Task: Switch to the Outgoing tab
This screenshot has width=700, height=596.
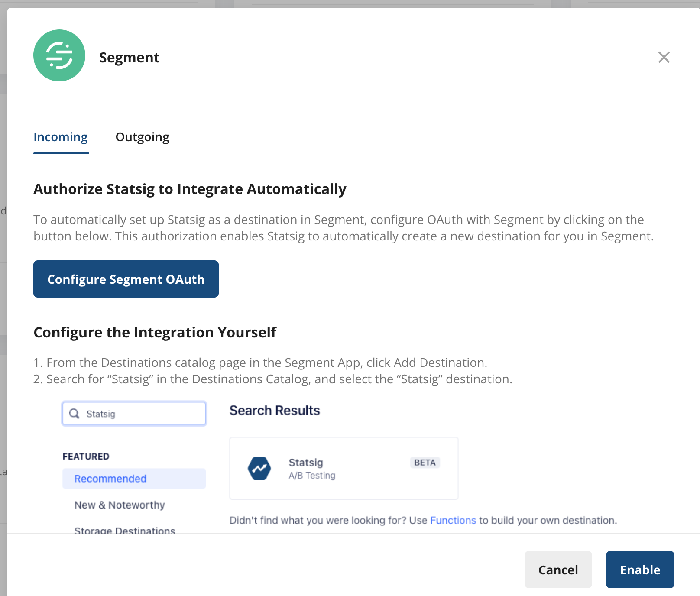Action: 142,137
